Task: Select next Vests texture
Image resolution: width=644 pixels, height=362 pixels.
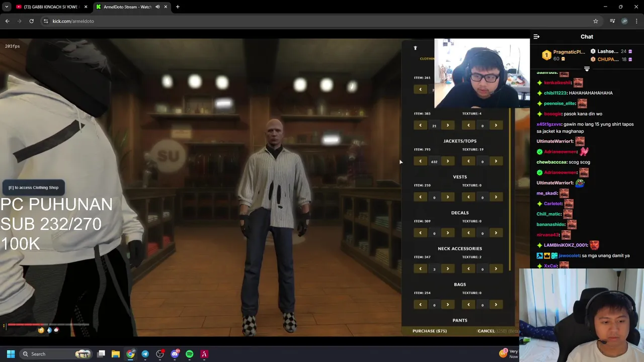Action: 496,197
